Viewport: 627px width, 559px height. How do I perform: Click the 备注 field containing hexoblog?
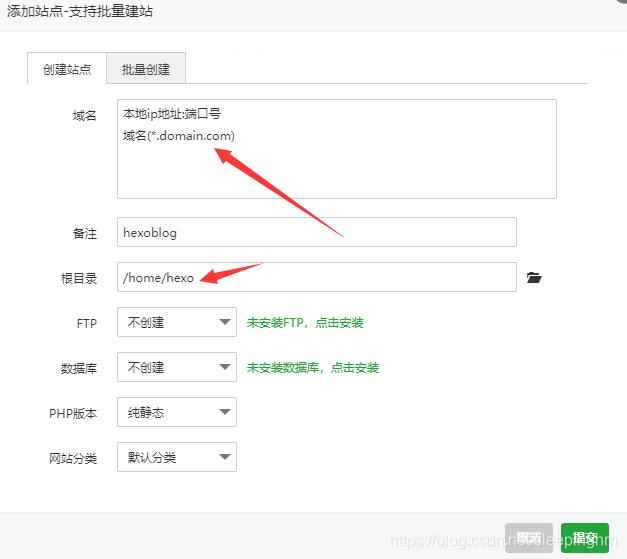pyautogui.click(x=317, y=232)
